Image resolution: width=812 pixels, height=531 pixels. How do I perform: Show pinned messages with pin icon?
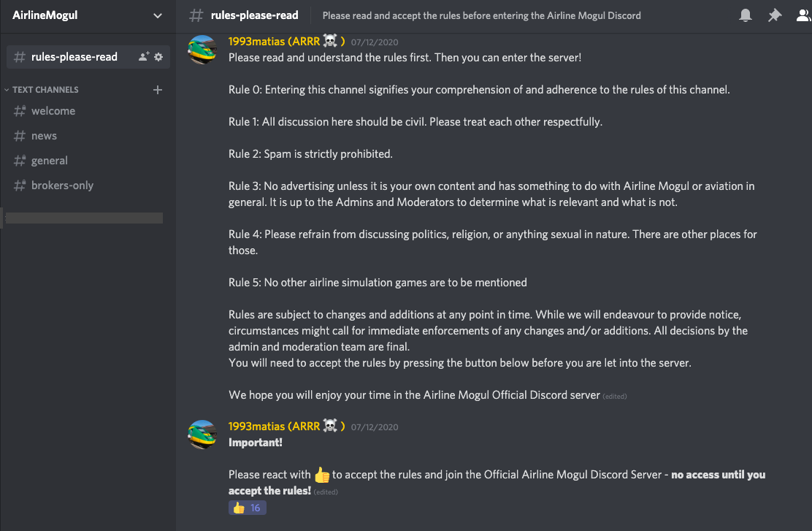[x=774, y=15]
